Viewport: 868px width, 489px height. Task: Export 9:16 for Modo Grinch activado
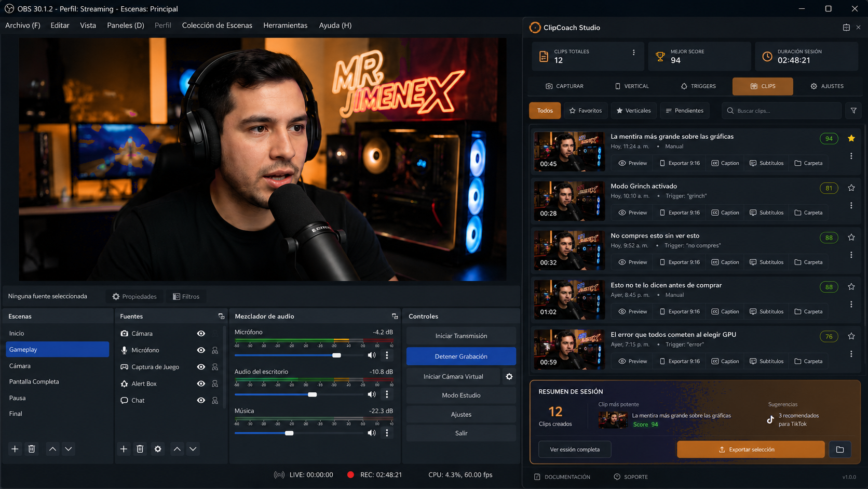[x=680, y=213]
